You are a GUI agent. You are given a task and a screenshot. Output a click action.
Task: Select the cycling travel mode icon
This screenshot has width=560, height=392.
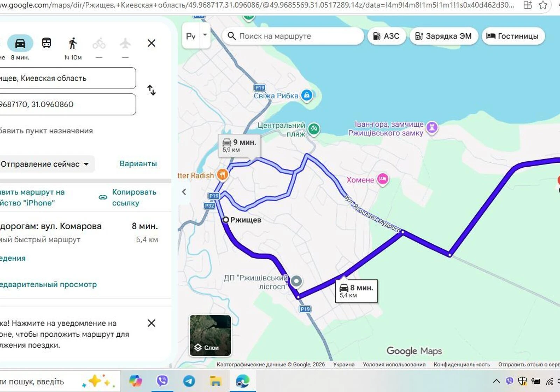(x=99, y=43)
